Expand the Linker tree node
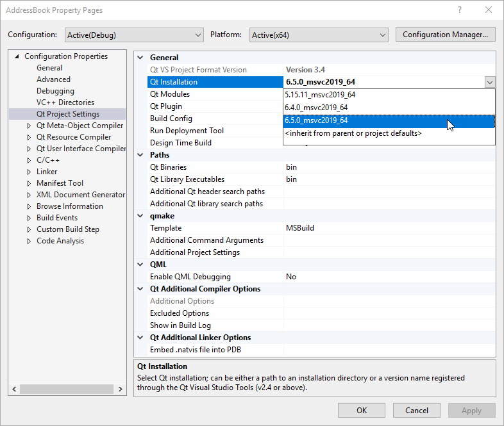This screenshot has height=426, width=504. 29,172
